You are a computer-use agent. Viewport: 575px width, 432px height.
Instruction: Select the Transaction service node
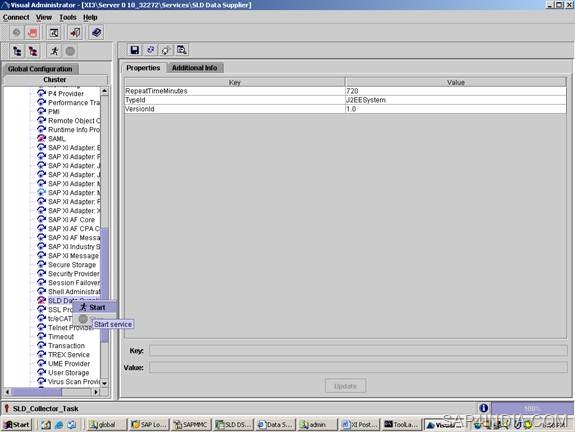pos(66,346)
